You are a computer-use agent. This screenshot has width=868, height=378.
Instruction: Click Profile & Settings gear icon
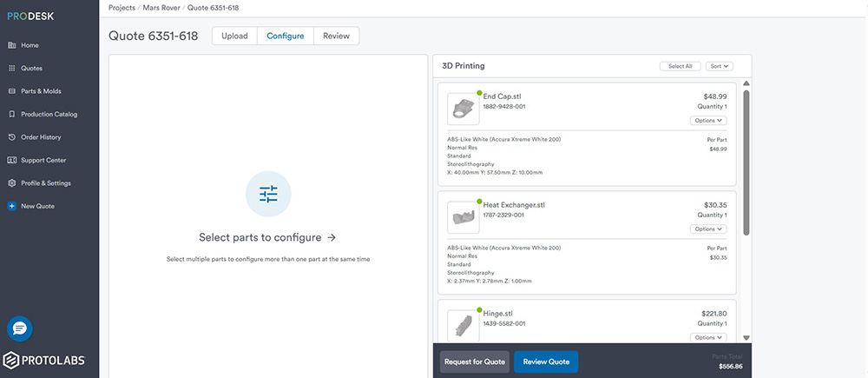click(11, 183)
